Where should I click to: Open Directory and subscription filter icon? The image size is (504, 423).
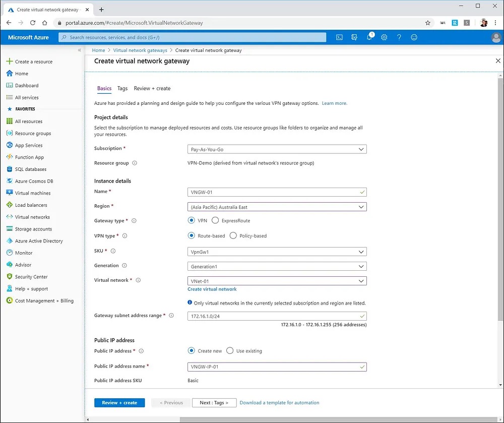[x=354, y=37]
